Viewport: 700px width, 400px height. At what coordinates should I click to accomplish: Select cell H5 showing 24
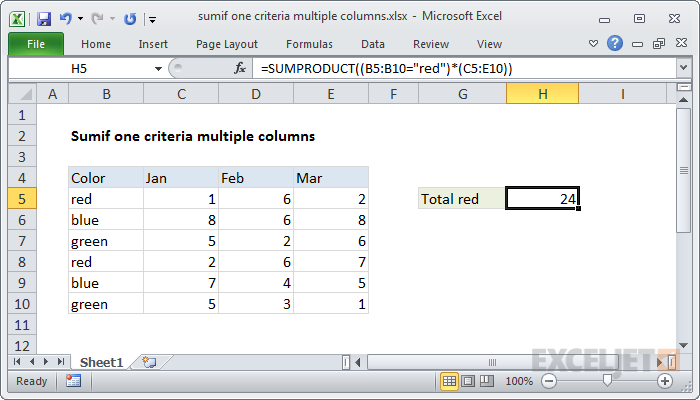pyautogui.click(x=542, y=199)
